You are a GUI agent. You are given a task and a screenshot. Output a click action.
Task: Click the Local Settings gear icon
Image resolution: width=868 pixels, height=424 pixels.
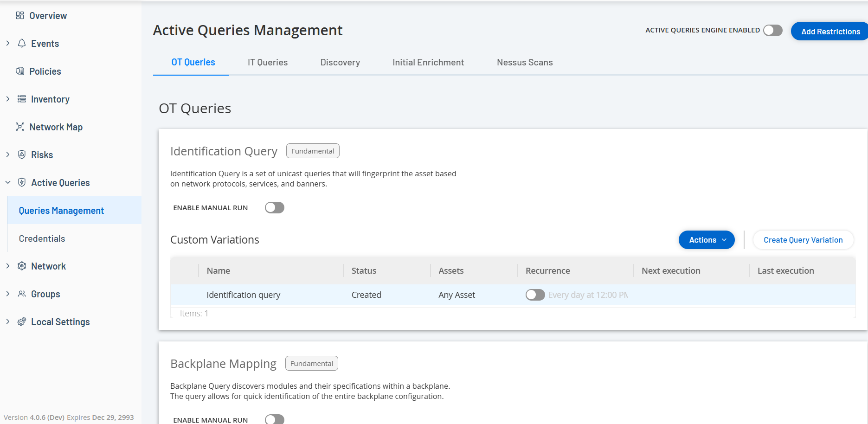(22, 321)
